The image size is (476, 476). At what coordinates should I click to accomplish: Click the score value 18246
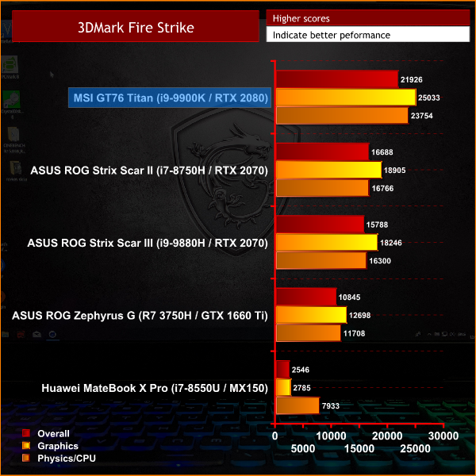(x=391, y=243)
